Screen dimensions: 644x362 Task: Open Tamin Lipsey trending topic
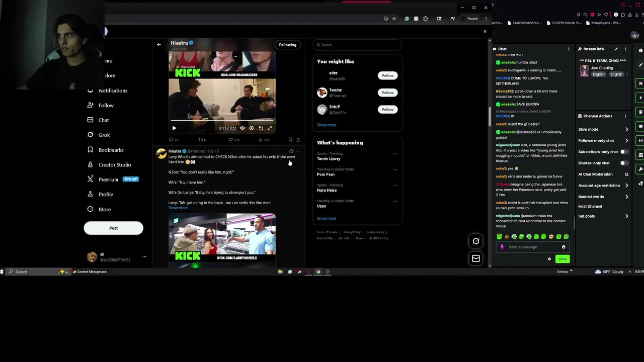point(329,159)
